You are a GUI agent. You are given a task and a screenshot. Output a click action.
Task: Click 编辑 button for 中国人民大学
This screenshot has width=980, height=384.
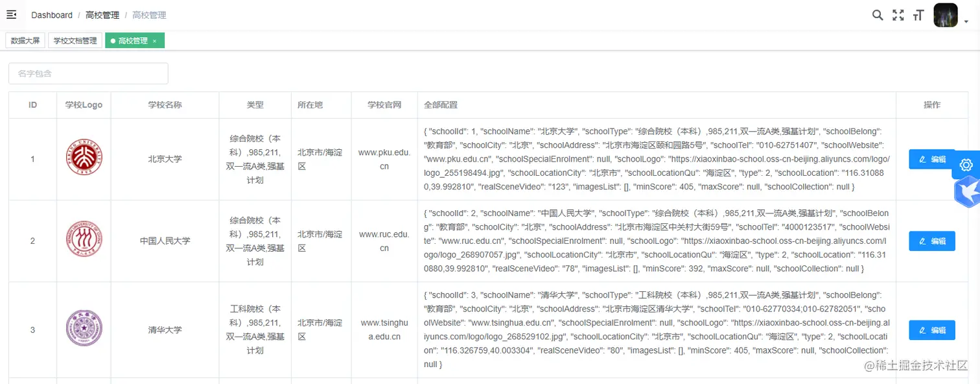931,241
